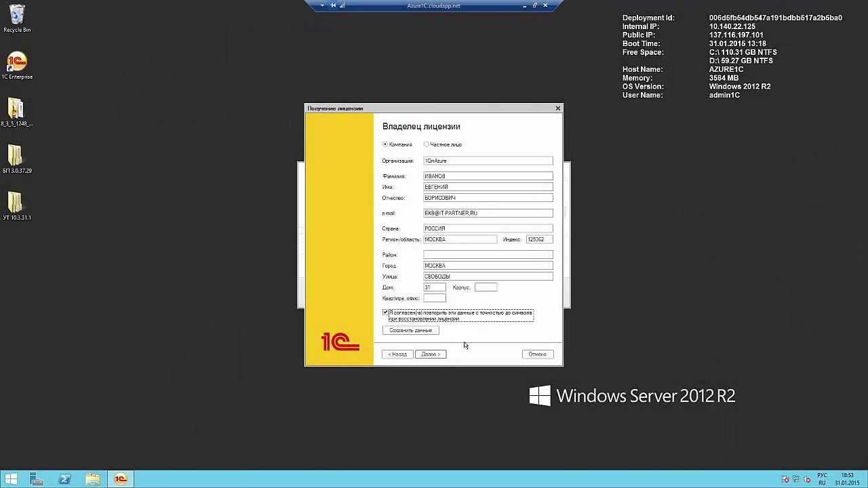Click the Улица field containing СВОБОДЫ
The image size is (868, 488).
click(x=488, y=277)
